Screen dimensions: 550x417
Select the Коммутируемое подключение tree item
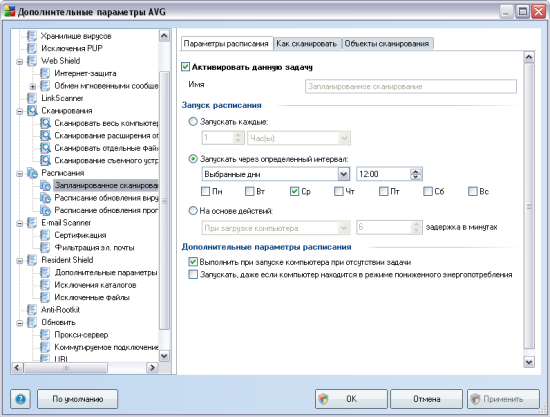(x=106, y=347)
